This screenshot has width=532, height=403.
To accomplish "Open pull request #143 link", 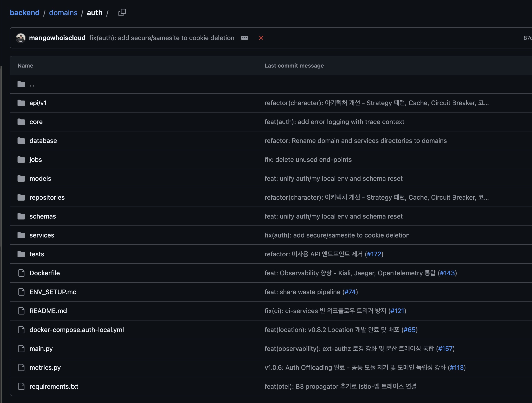I will pos(447,273).
